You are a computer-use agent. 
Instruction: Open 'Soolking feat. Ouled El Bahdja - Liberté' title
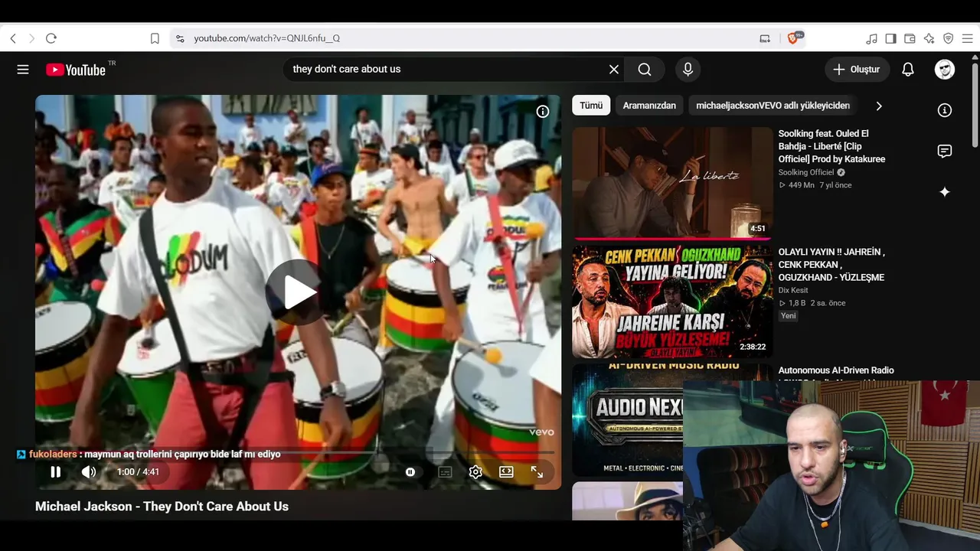coord(831,146)
